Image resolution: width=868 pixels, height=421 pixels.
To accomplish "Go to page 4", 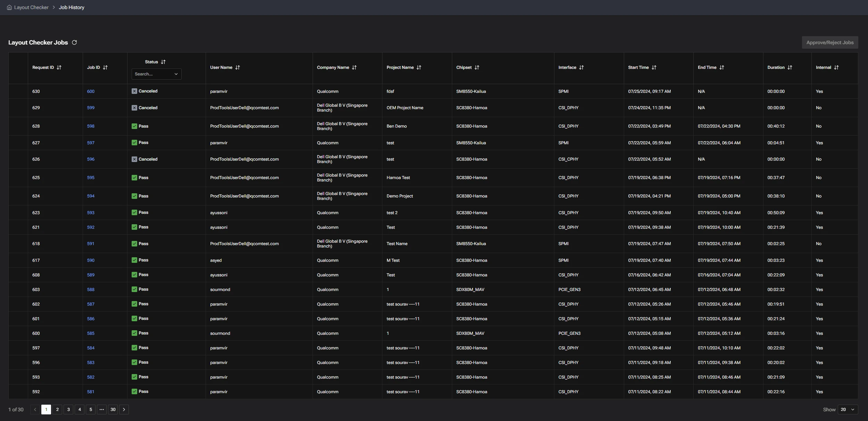I will pyautogui.click(x=80, y=410).
